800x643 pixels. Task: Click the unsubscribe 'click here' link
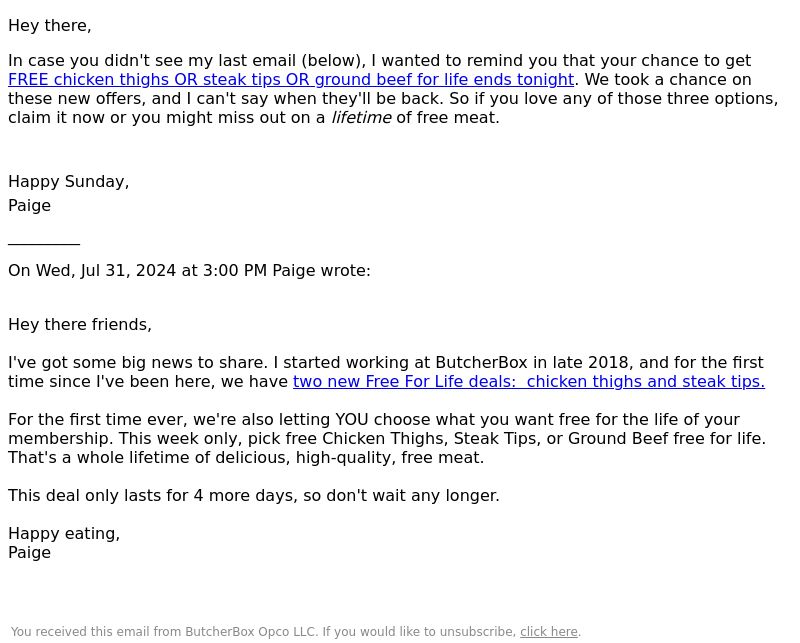548,632
